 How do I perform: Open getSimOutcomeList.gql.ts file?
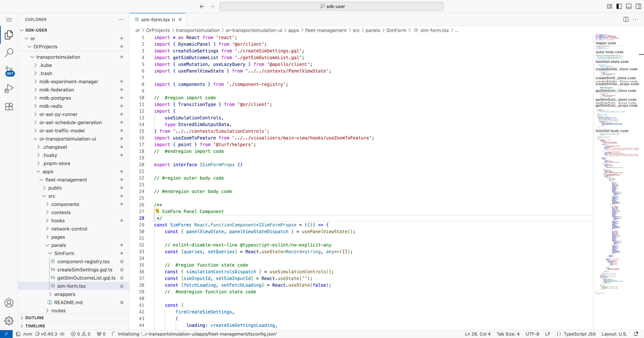pyautogui.click(x=86, y=278)
